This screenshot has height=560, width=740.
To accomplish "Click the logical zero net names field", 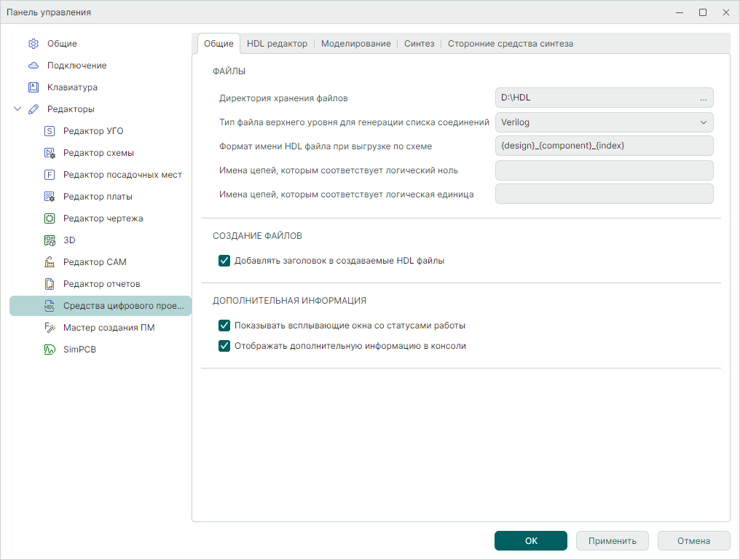I will point(604,170).
